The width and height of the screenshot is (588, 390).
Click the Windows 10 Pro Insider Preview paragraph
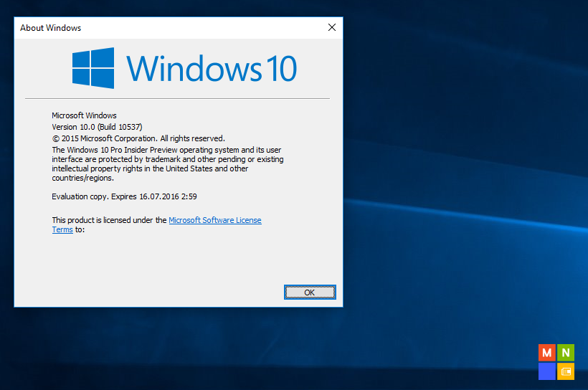tap(168, 164)
